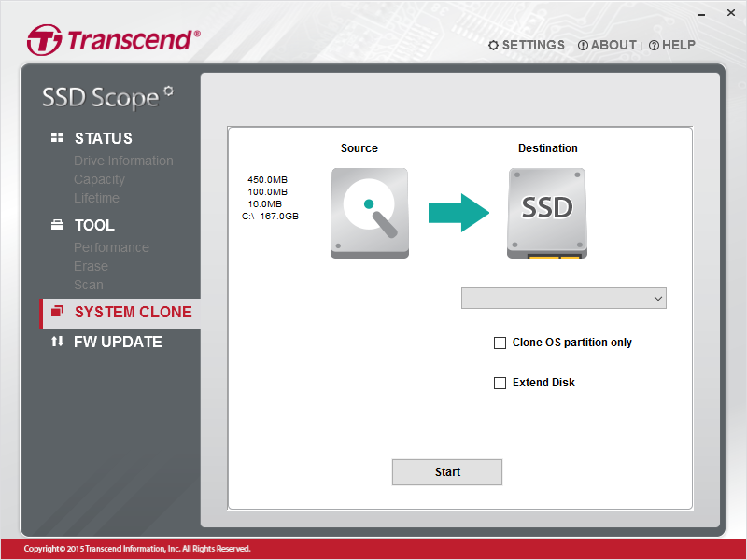Select Capacity in the sidebar

(99, 179)
